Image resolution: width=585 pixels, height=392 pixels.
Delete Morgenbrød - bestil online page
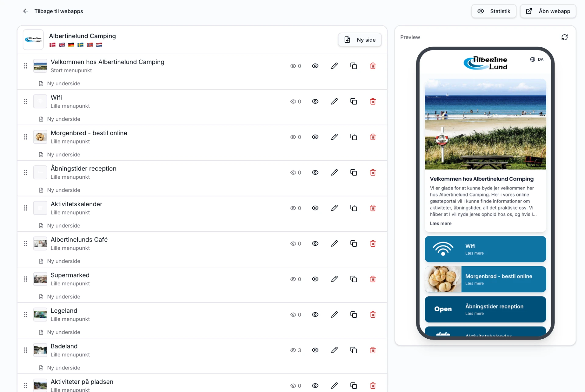point(373,137)
